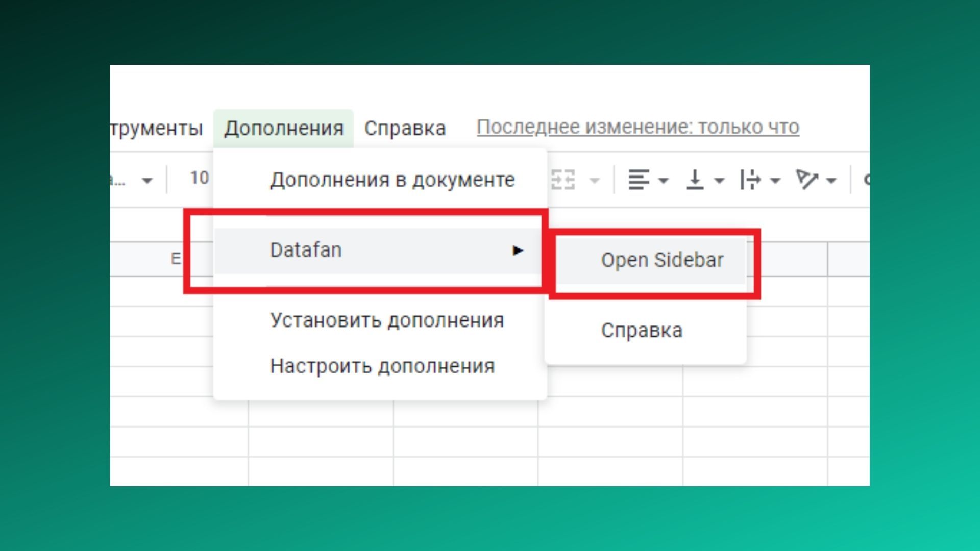
Task: Click the Последнее изменение: только что link
Action: coord(638,127)
